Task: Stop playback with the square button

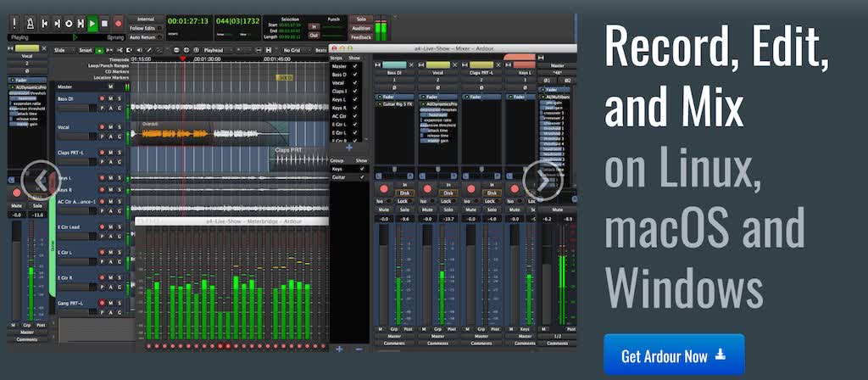Action: (x=104, y=23)
